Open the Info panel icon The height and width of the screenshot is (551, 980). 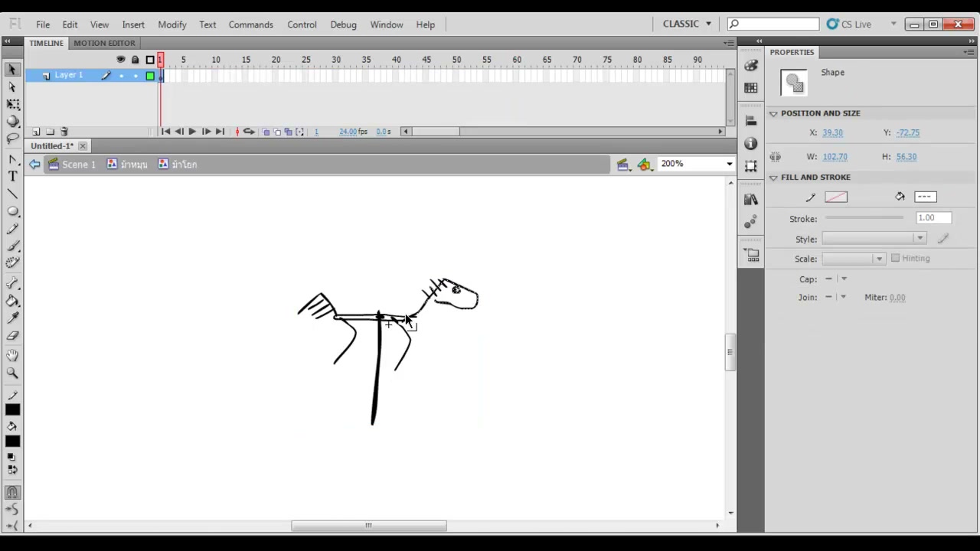(750, 143)
